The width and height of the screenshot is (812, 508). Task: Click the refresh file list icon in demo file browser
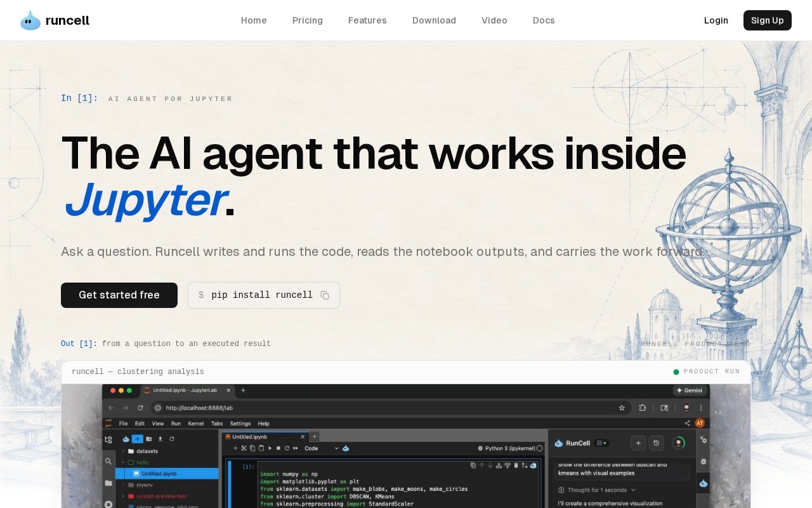click(172, 439)
